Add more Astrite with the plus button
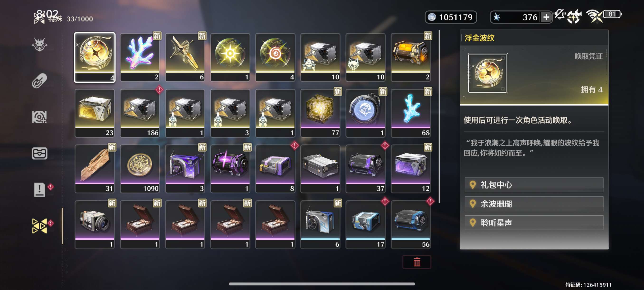The image size is (644, 290). point(546,17)
